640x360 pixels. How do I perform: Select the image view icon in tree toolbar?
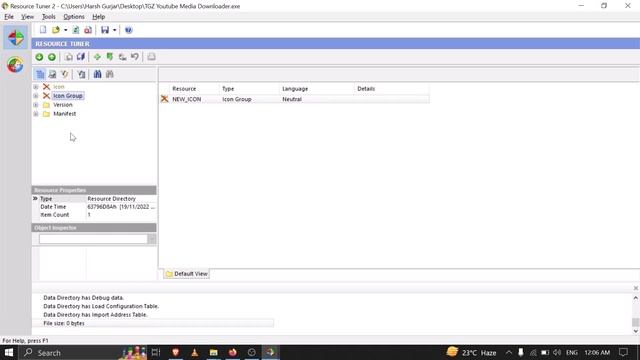(52, 74)
